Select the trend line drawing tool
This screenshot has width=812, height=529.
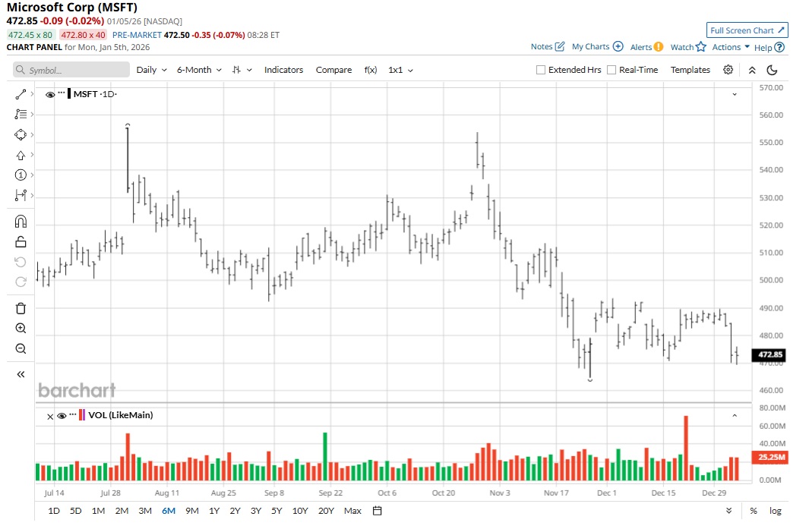(x=21, y=94)
